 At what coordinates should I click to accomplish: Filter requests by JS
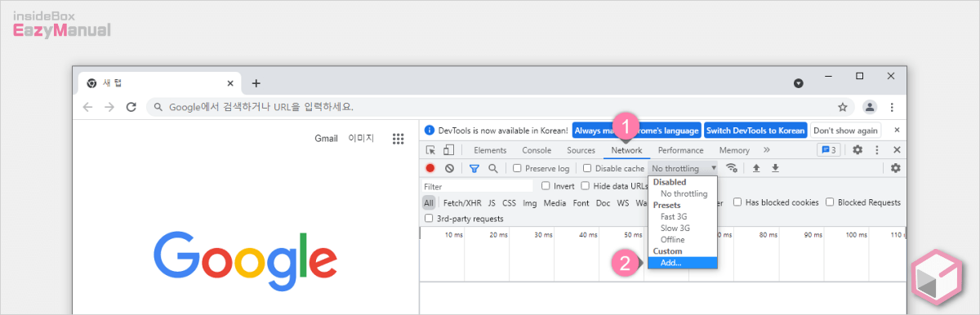point(492,202)
